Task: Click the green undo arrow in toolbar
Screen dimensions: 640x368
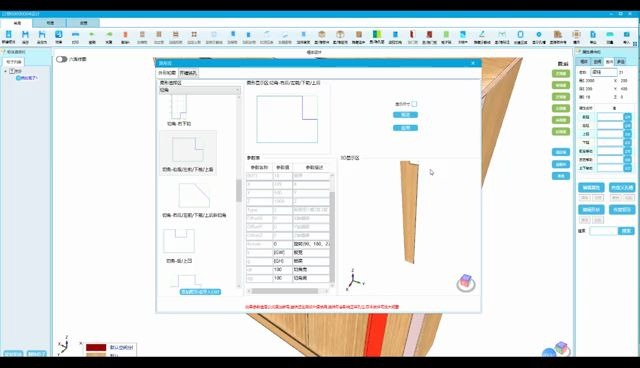Action: pyautogui.click(x=92, y=35)
